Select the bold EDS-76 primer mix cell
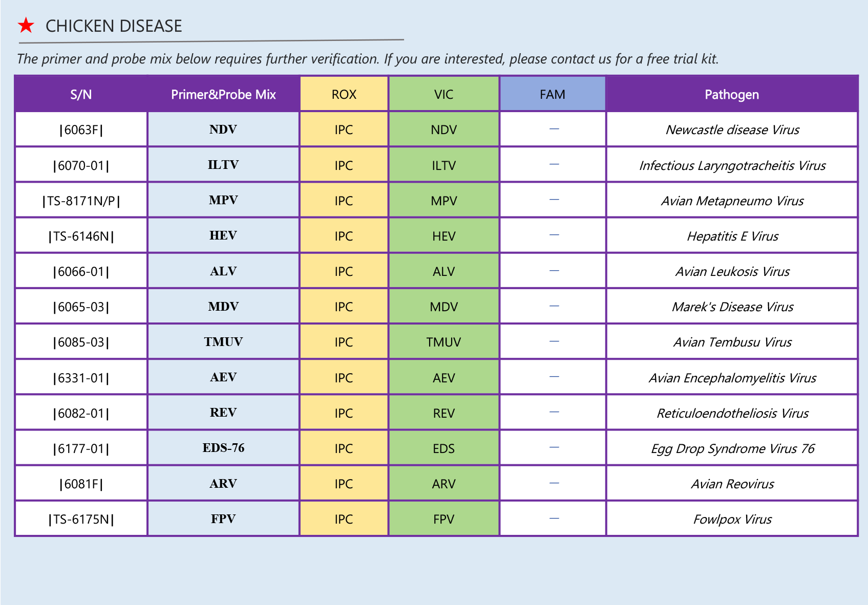The width and height of the screenshot is (868, 605). [223, 448]
